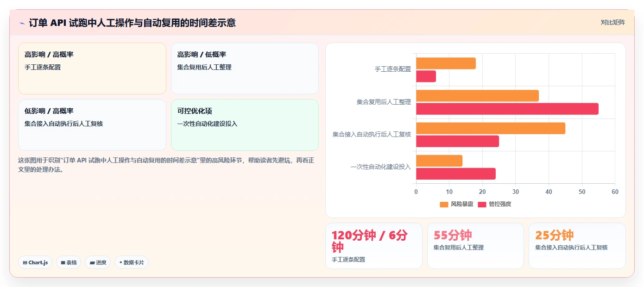
Task: Click the x-axis tick value 60
Action: [615, 192]
